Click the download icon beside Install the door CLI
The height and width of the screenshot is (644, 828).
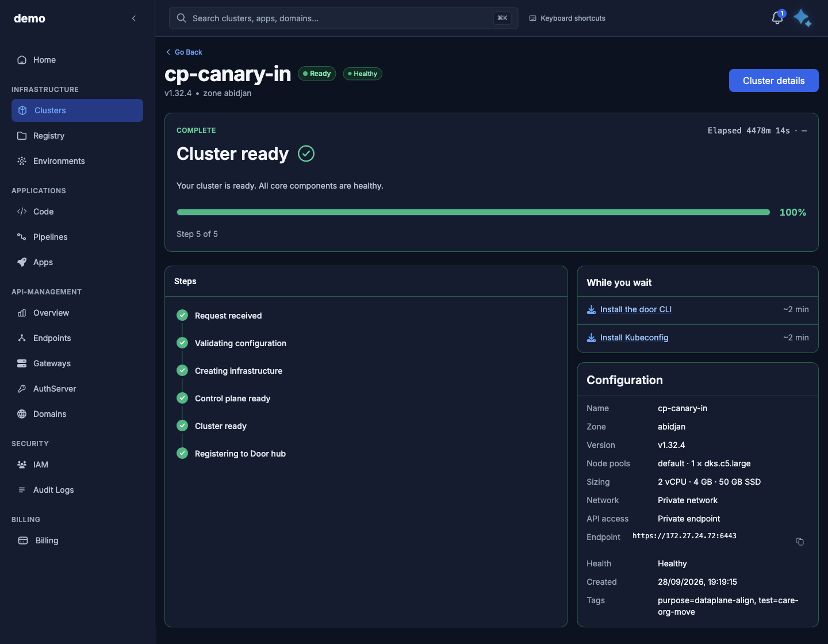(x=591, y=309)
